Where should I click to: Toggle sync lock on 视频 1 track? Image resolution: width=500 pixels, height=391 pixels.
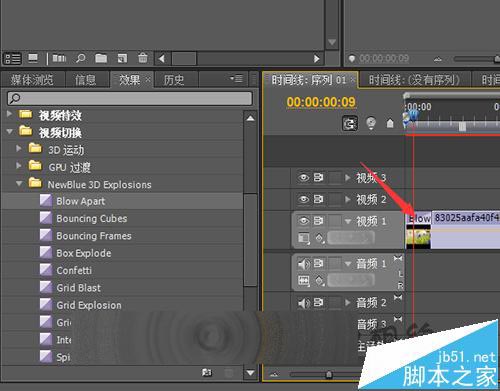(x=318, y=221)
